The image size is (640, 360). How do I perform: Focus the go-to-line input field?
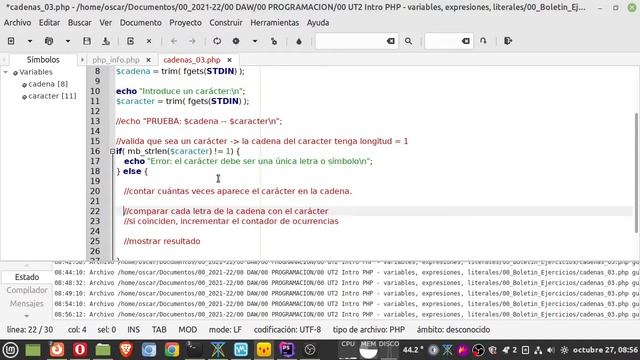click(443, 41)
